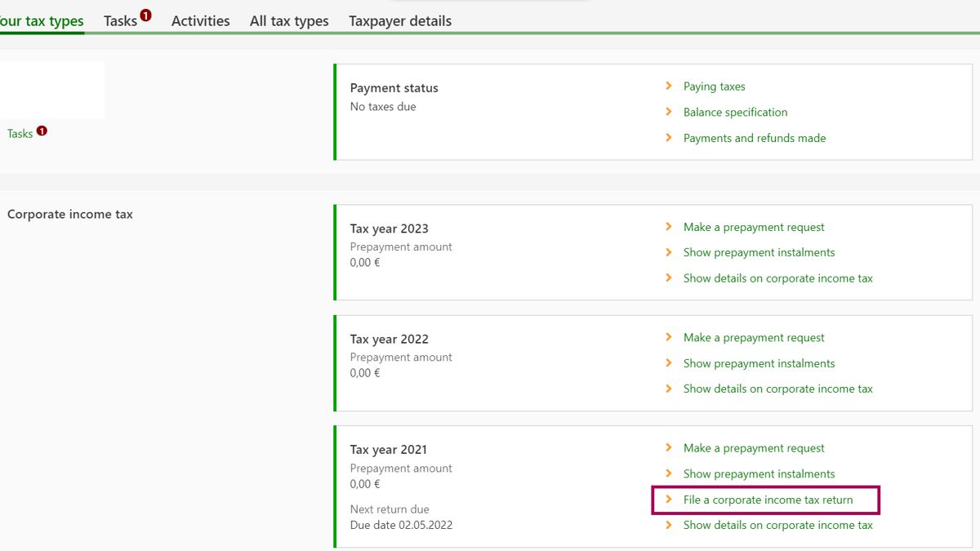The image size is (980, 551).
Task: Click the chevron beside File a corporate income tax return
Action: pos(669,500)
